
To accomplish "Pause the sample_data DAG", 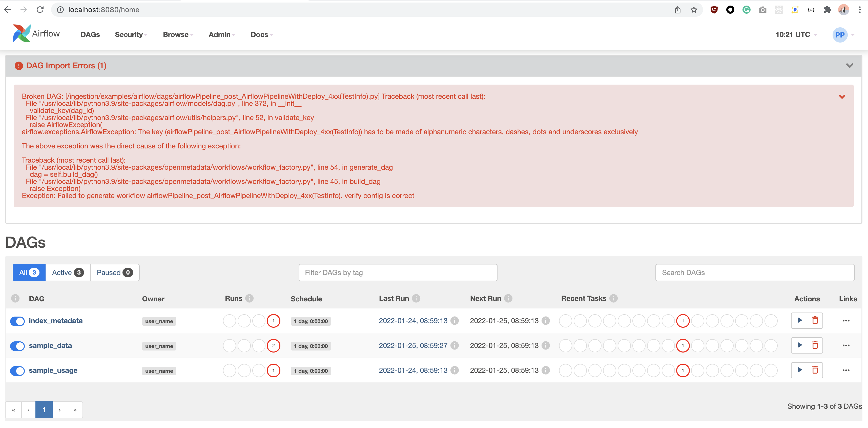I will point(17,346).
